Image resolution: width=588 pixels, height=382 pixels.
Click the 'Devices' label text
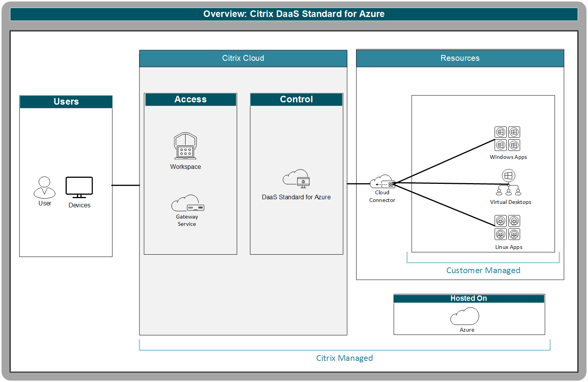point(79,205)
